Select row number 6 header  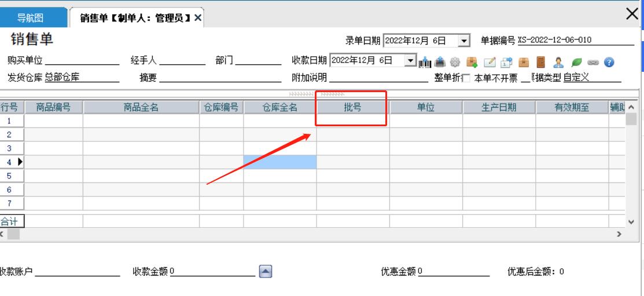click(12, 189)
